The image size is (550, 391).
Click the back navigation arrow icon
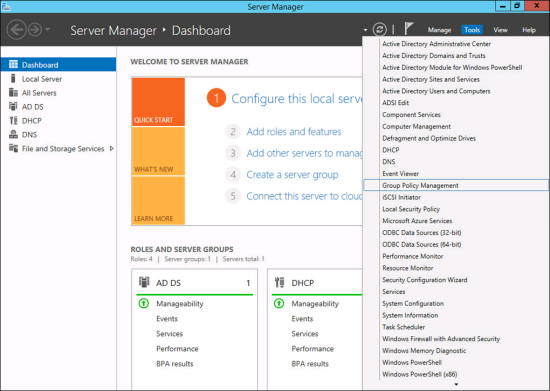tap(16, 30)
